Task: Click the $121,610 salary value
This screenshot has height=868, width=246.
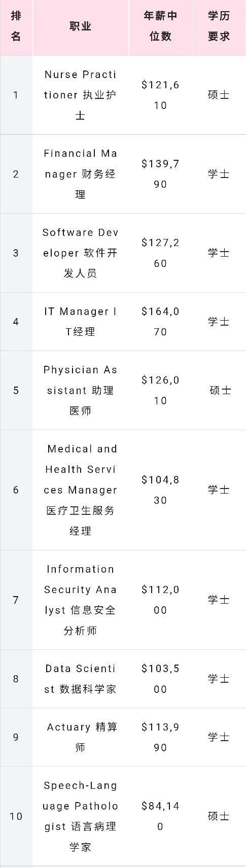Action: click(160, 95)
